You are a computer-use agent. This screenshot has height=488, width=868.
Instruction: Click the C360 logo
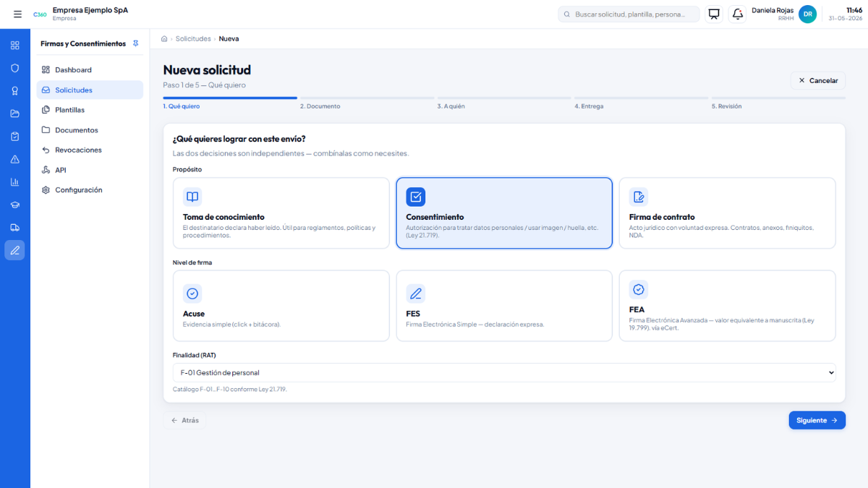[x=39, y=14]
